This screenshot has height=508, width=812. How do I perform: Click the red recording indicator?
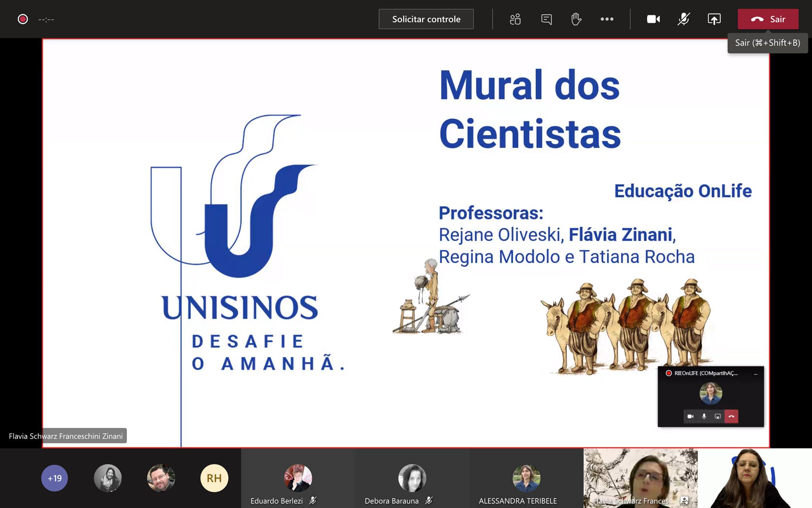(x=23, y=19)
